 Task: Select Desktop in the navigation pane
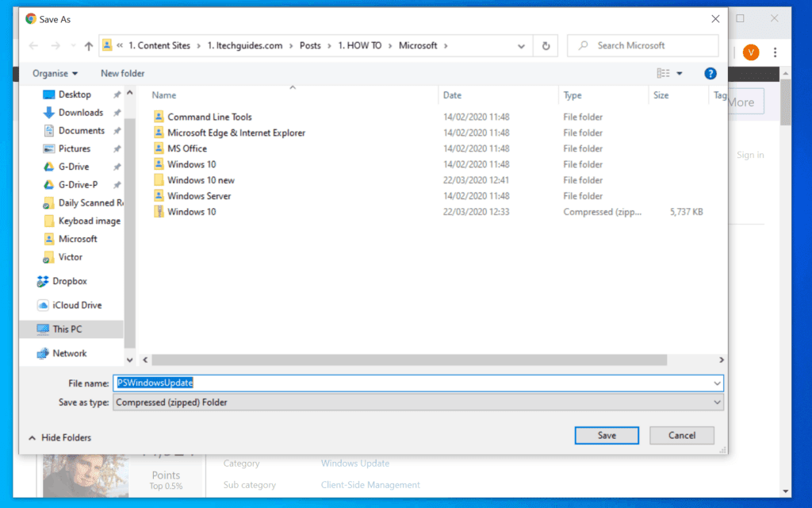(75, 94)
